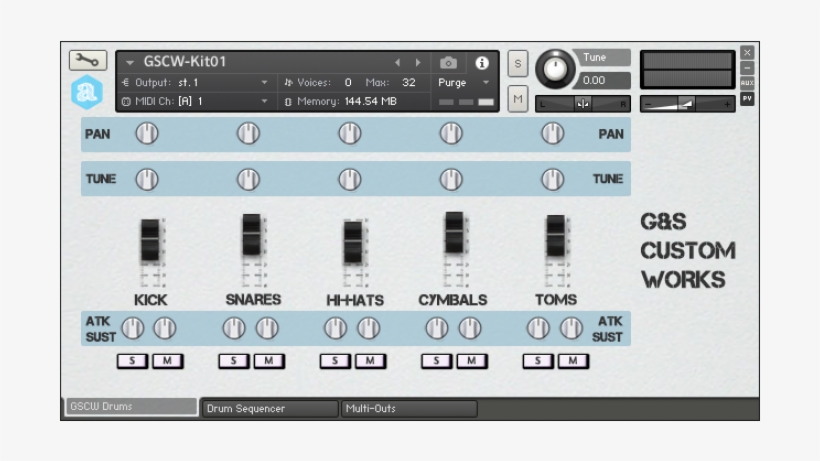Show instrument info with the i icon
This screenshot has width=820, height=461.
[x=482, y=63]
